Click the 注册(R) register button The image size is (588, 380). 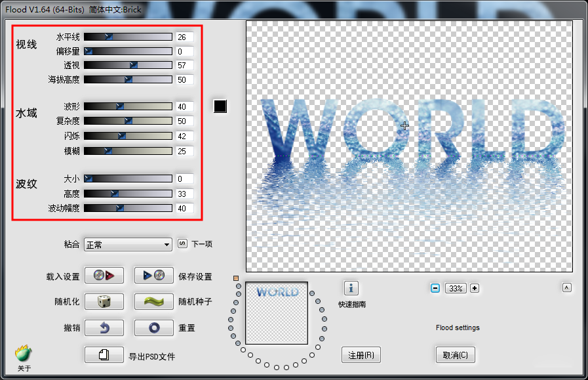[x=361, y=355]
